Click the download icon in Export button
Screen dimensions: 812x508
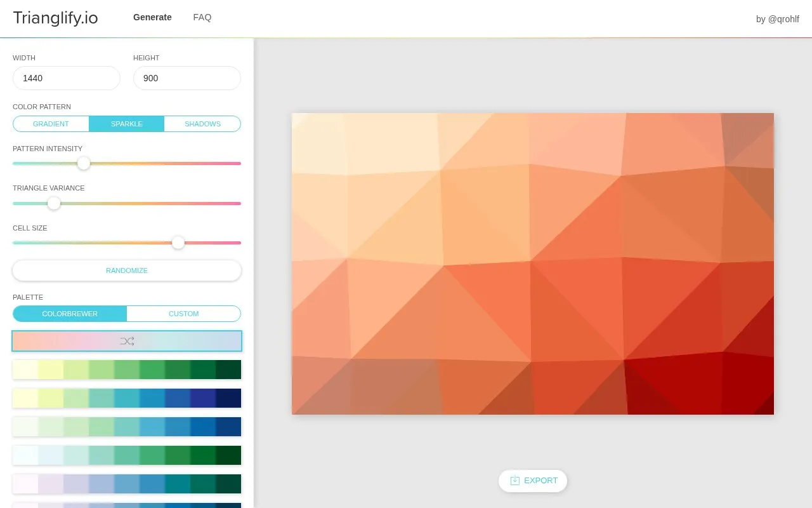(x=515, y=481)
